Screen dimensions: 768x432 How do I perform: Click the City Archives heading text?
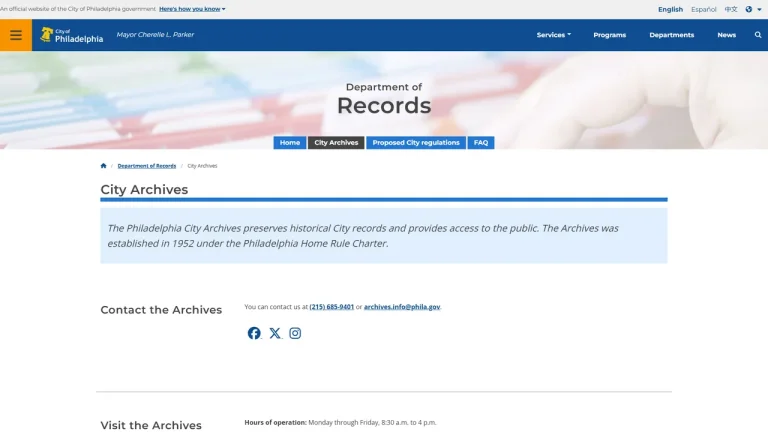144,190
